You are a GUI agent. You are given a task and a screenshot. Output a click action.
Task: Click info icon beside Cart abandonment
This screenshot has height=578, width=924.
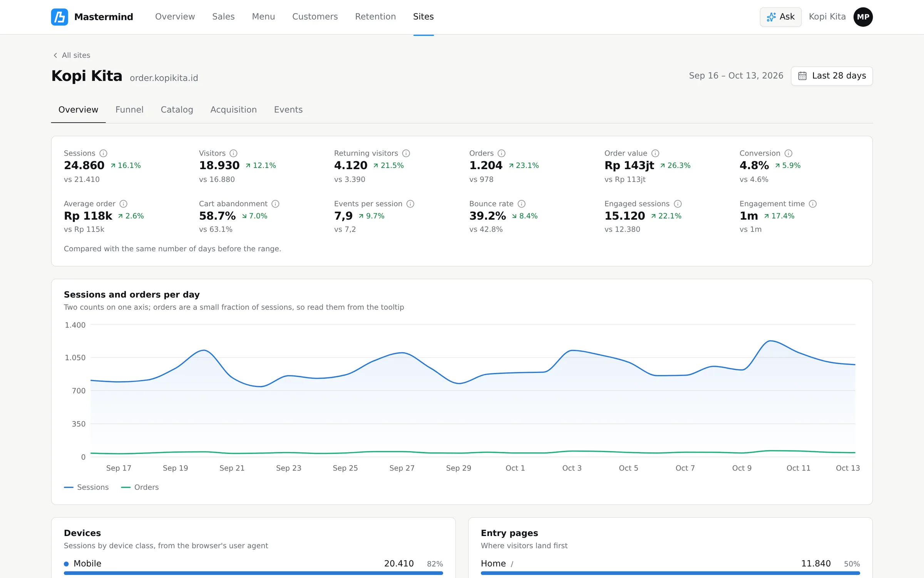click(275, 204)
